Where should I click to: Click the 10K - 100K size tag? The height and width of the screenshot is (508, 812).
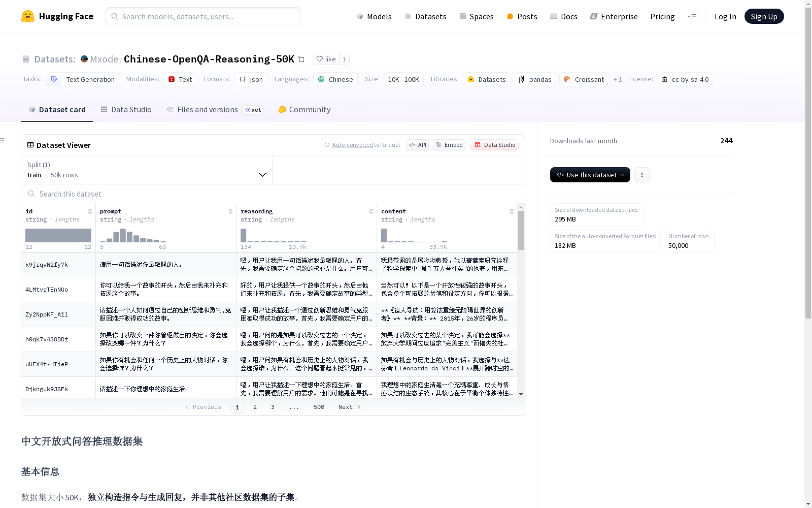pyautogui.click(x=403, y=79)
